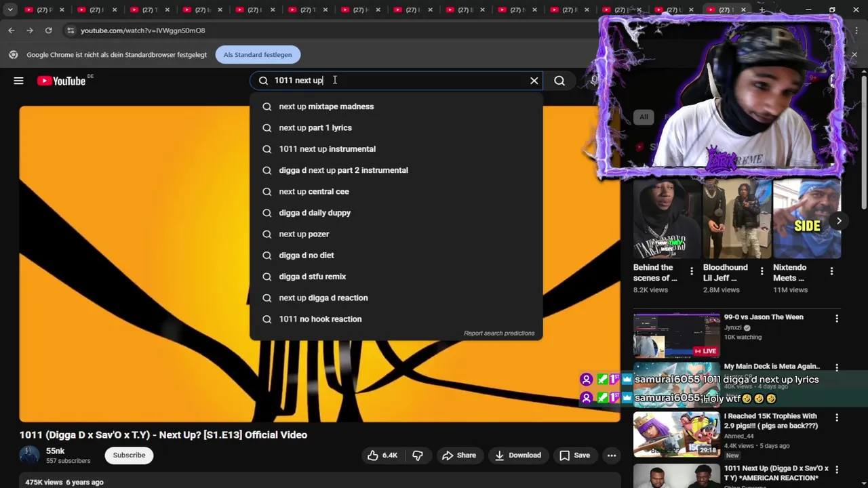The height and width of the screenshot is (488, 868).
Task: Open 'I Reached 15K Trophies' video title
Action: 771,421
